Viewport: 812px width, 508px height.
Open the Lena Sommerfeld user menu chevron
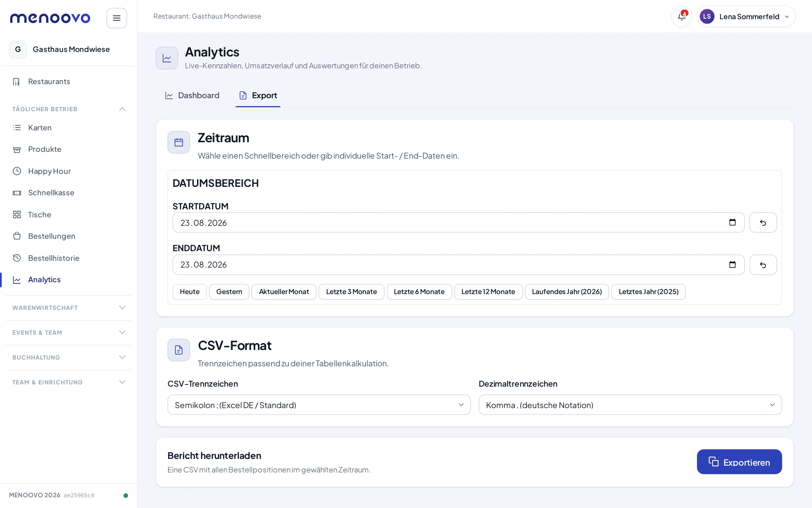click(787, 16)
